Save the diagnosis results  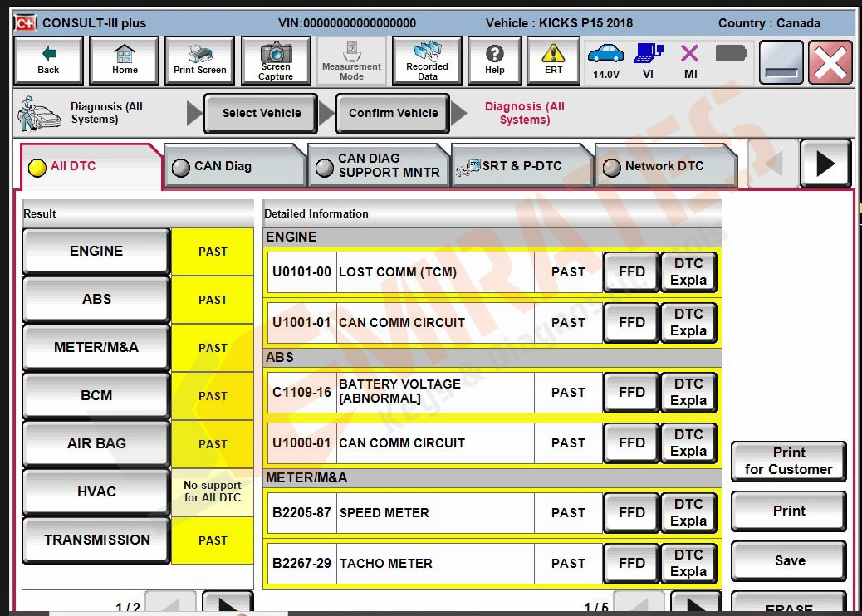[789, 561]
